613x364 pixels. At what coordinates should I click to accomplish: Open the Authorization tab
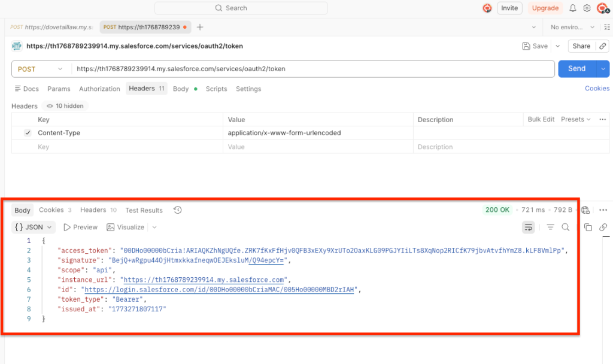99,89
